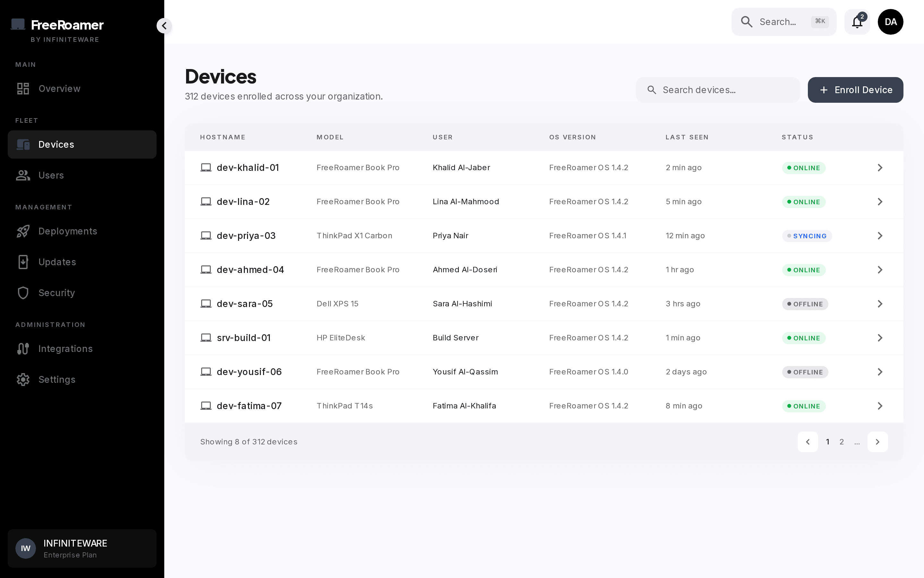Click the Users people icon
Viewport: 924px width, 578px height.
click(x=23, y=175)
